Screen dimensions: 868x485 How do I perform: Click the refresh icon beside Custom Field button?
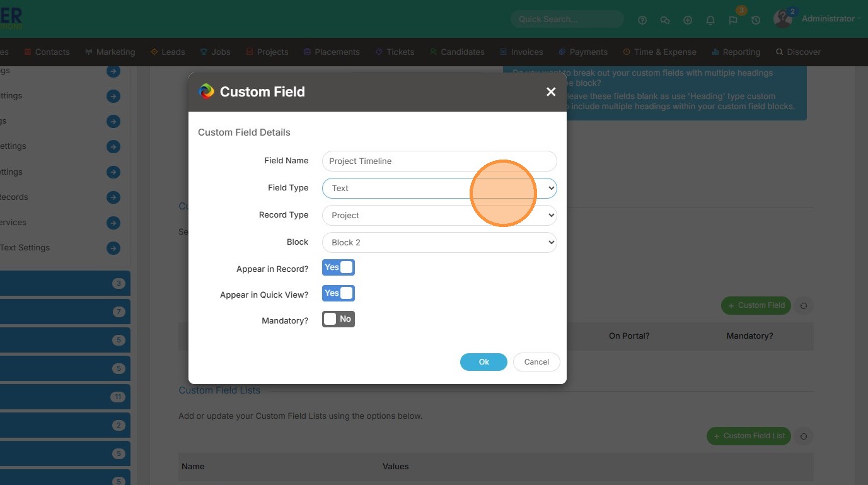coord(804,305)
